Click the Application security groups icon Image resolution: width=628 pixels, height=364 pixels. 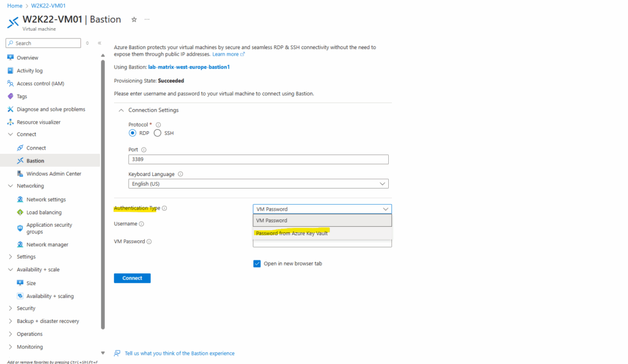tap(20, 228)
